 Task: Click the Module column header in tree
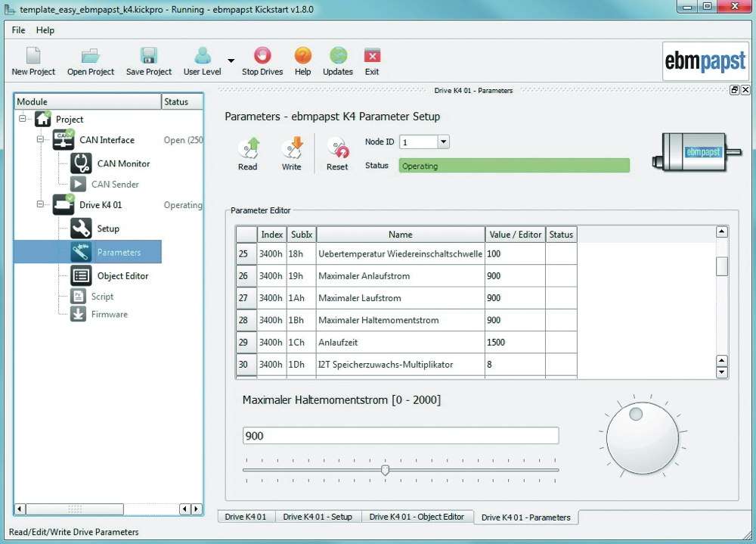tap(88, 102)
